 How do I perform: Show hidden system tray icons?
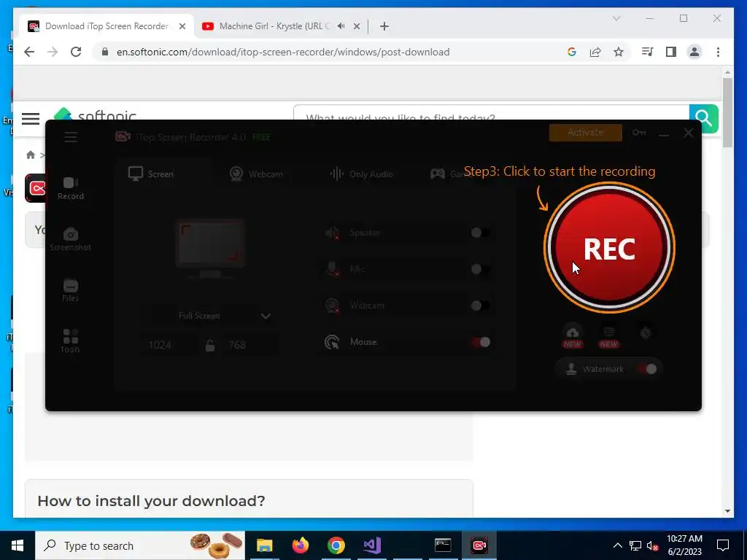[617, 545]
